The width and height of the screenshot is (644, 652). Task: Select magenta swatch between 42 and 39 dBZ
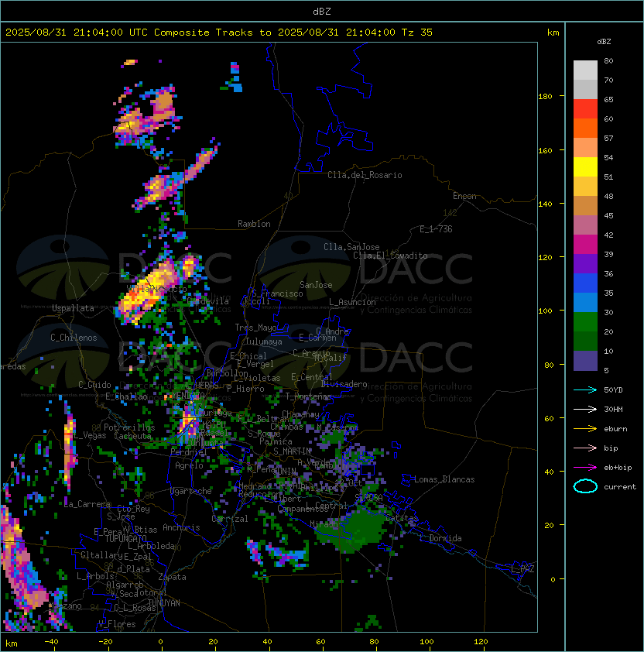(585, 245)
